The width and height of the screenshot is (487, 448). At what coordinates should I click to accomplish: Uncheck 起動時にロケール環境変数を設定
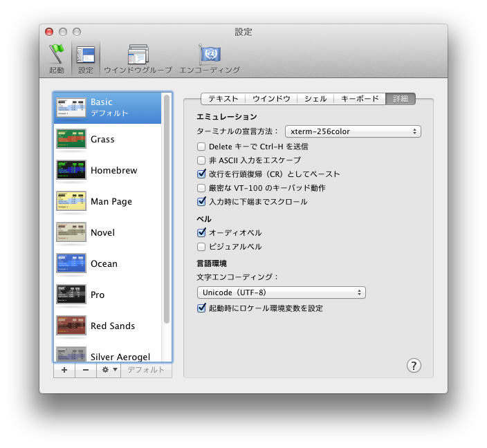[201, 308]
